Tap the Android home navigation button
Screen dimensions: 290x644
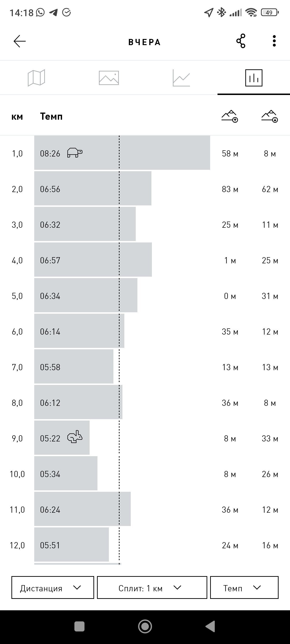145,626
